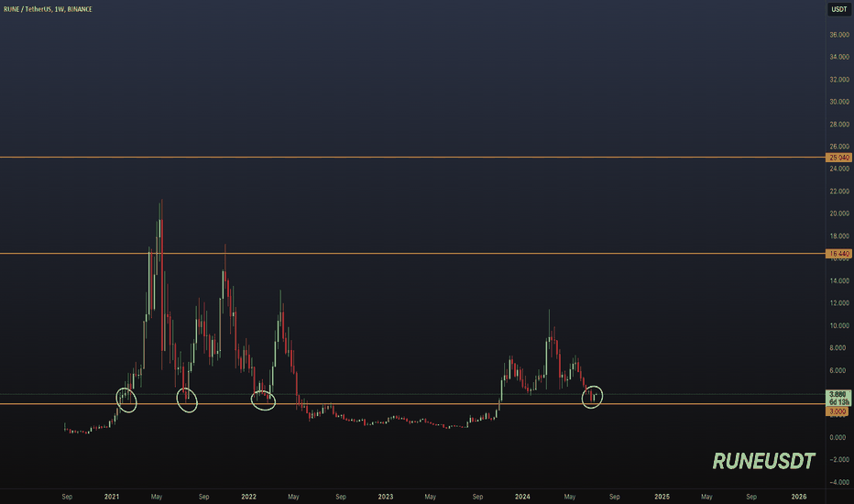Click the -4.000 price axis label
This screenshot has width=854, height=504.
pos(838,482)
